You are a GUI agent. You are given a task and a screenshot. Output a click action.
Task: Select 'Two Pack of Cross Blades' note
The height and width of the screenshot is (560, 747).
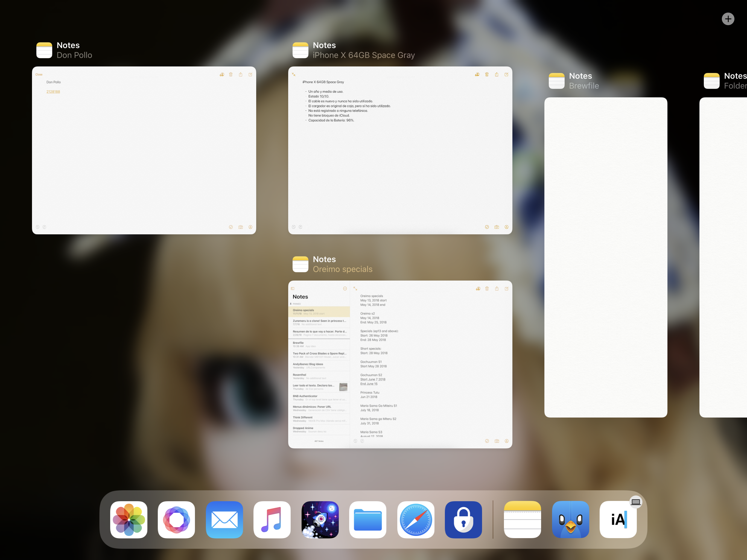(x=319, y=355)
